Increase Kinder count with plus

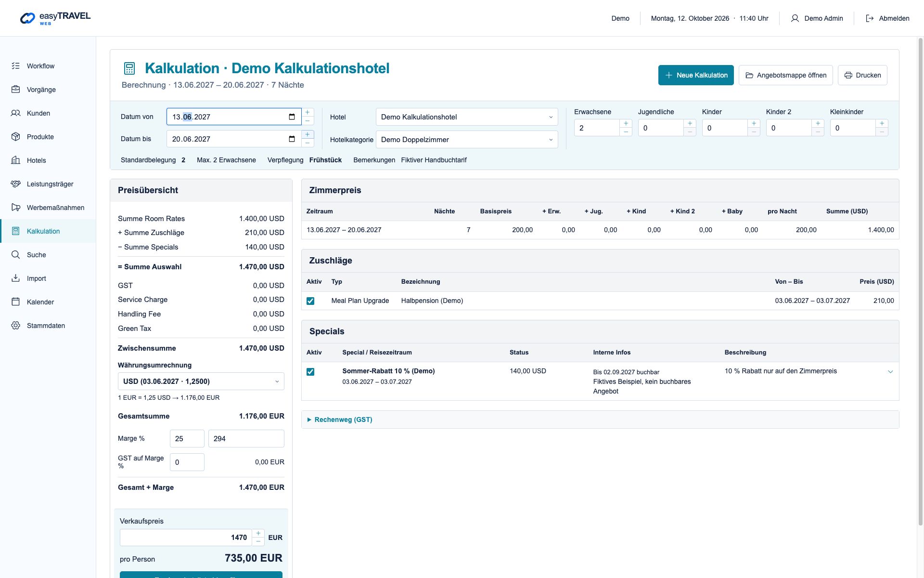click(x=754, y=123)
